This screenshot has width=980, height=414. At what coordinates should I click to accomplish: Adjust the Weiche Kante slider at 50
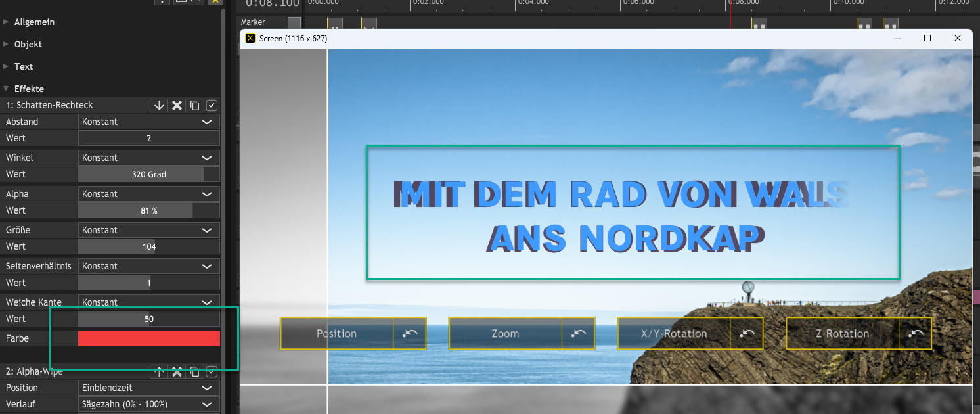pyautogui.click(x=149, y=319)
